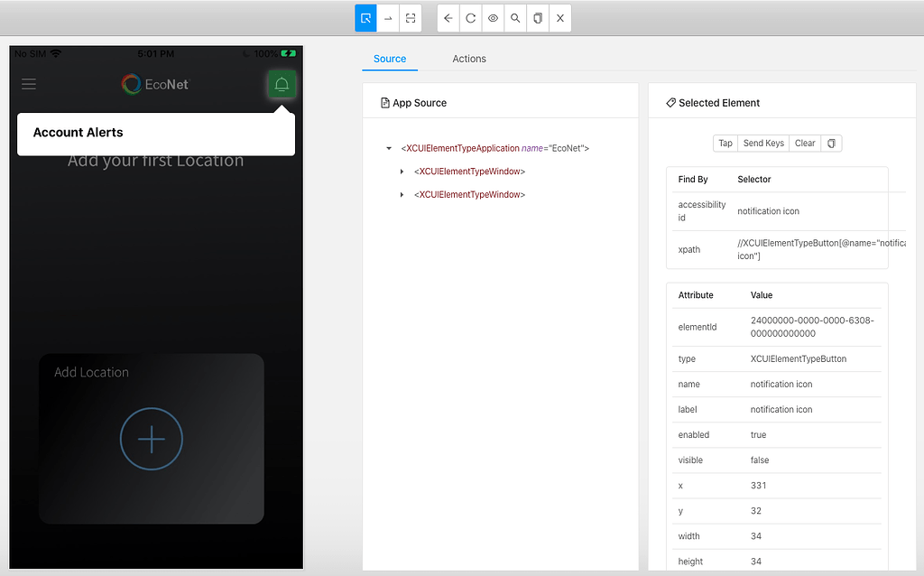Refresh the source and screenshot
This screenshot has width=924, height=576.
(x=470, y=18)
